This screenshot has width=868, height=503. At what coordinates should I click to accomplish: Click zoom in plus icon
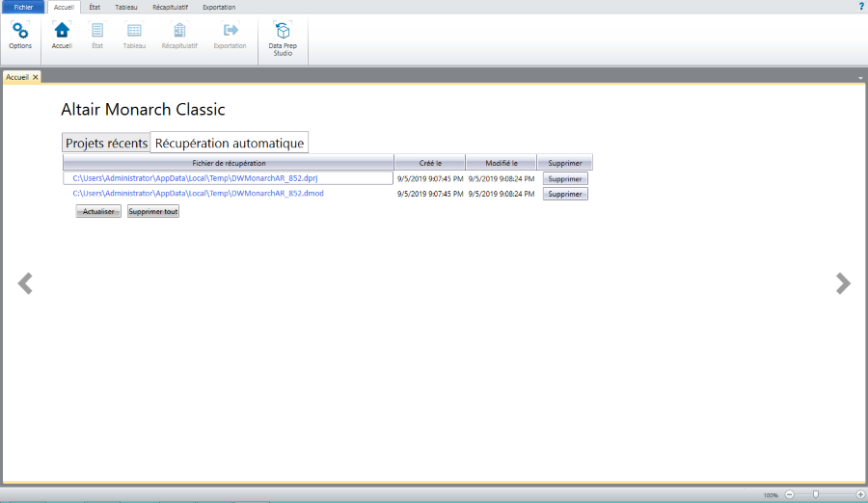(x=860, y=494)
